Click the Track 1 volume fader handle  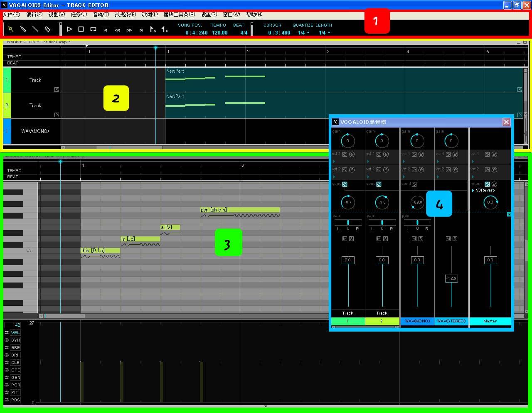(x=347, y=260)
